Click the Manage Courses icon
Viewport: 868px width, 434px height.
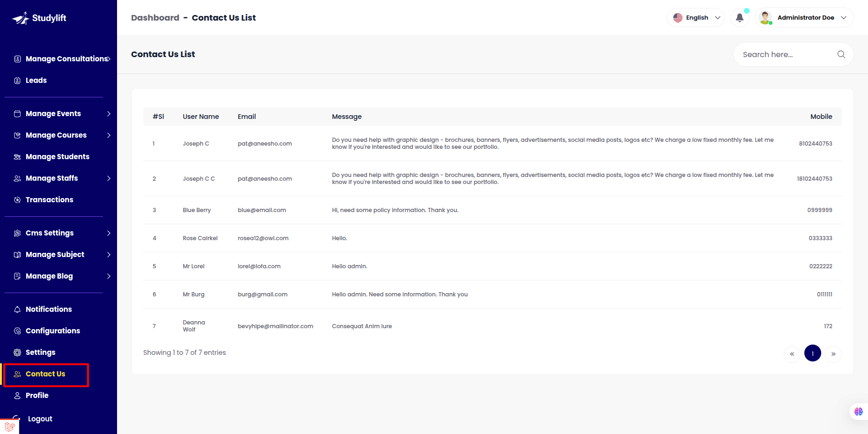click(17, 135)
